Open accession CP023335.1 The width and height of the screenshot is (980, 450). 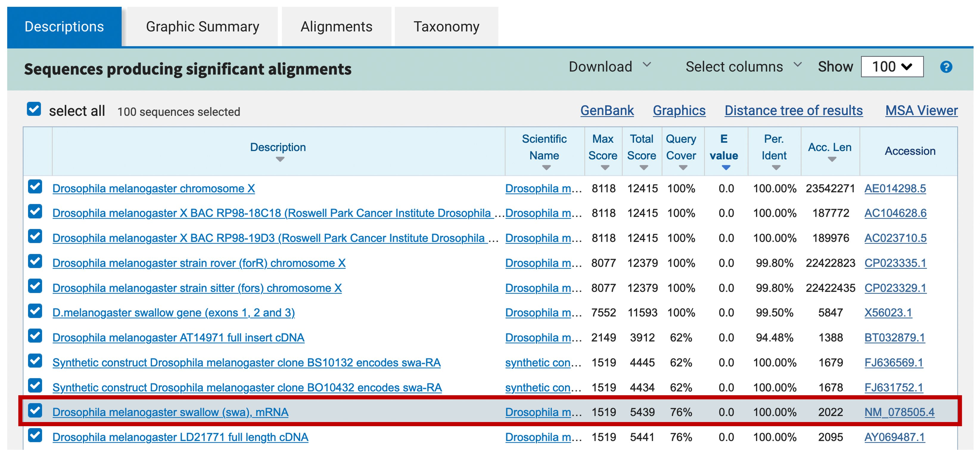point(895,263)
